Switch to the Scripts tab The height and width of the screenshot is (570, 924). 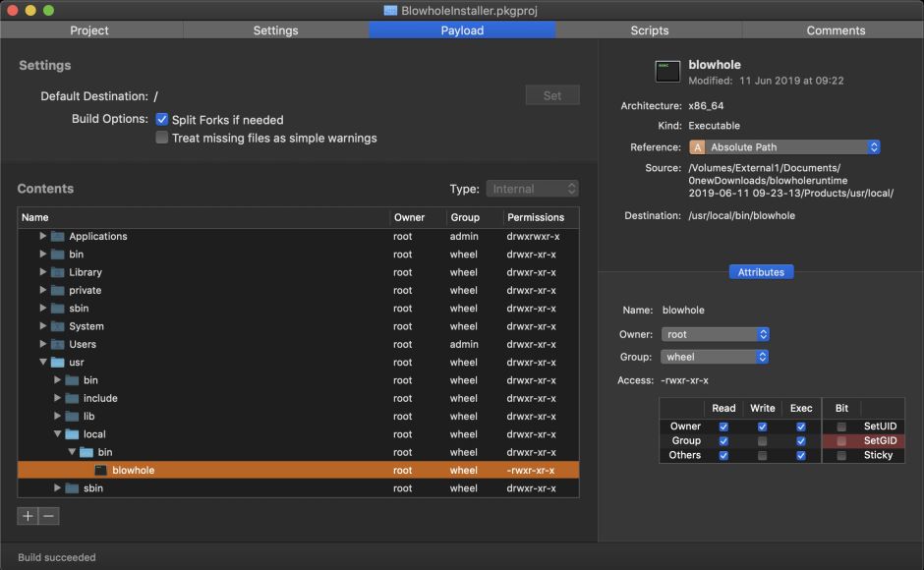coord(649,30)
